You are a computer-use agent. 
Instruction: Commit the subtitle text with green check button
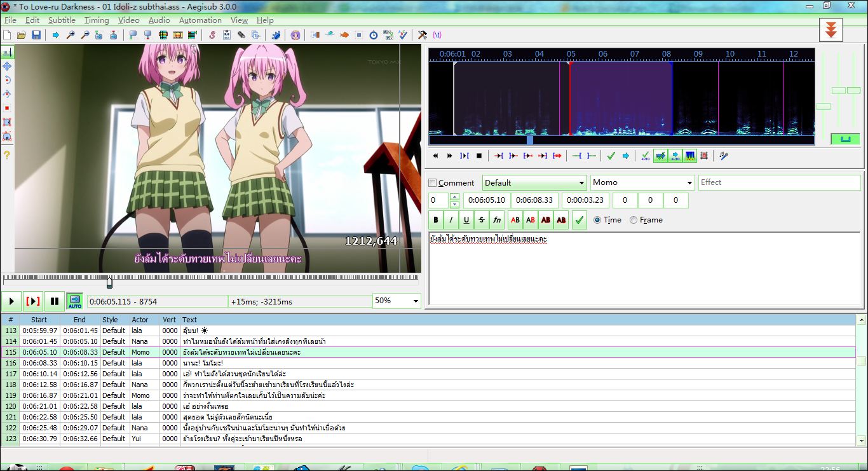pyautogui.click(x=579, y=220)
